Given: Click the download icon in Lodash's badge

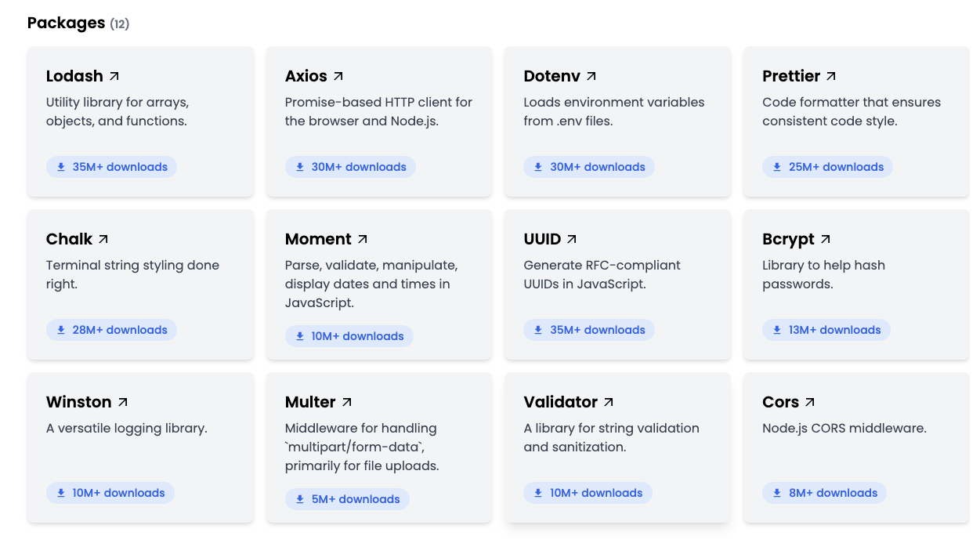Looking at the screenshot, I should [x=61, y=167].
